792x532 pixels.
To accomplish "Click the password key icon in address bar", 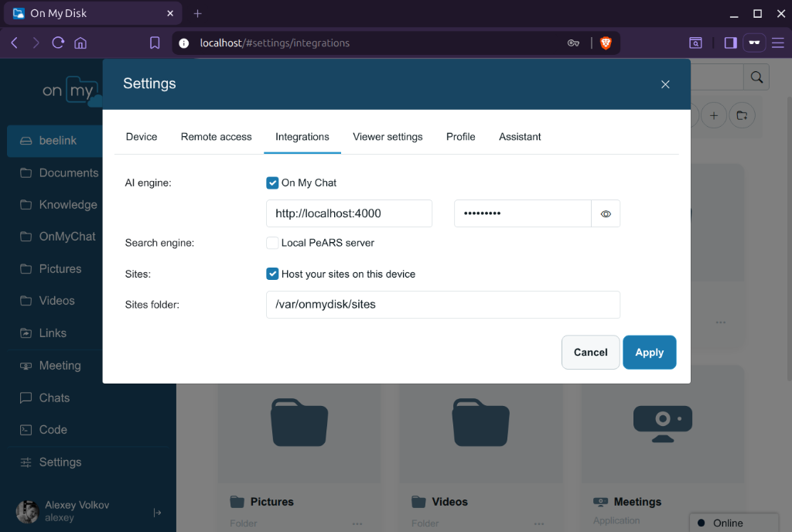I will point(573,43).
